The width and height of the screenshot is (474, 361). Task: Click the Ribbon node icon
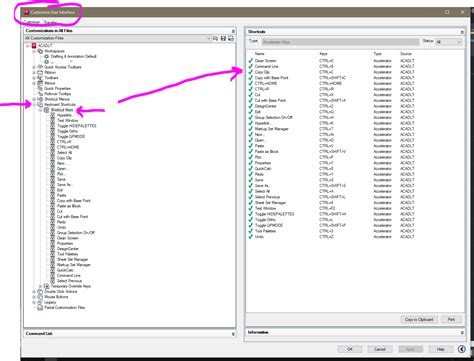coord(40,72)
